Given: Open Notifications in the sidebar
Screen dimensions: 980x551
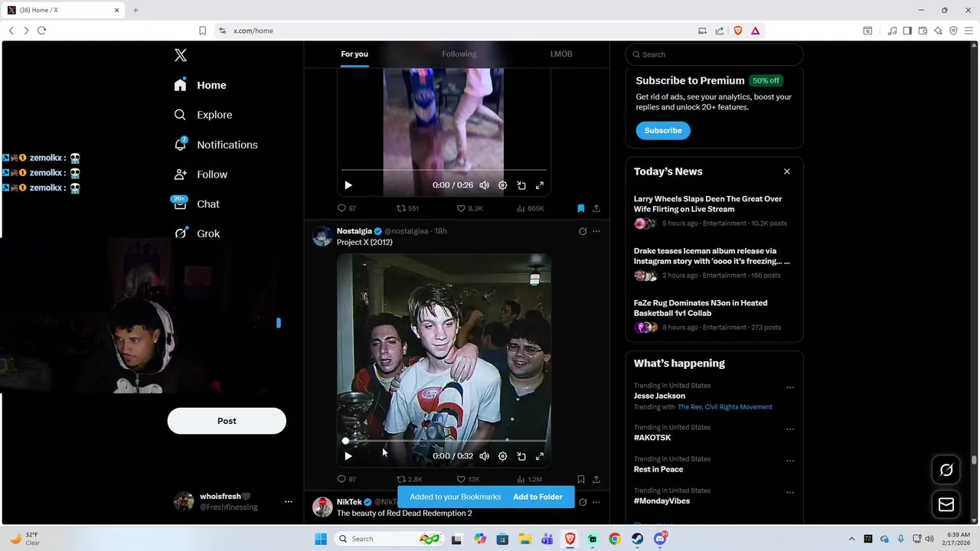Looking at the screenshot, I should pos(215,145).
